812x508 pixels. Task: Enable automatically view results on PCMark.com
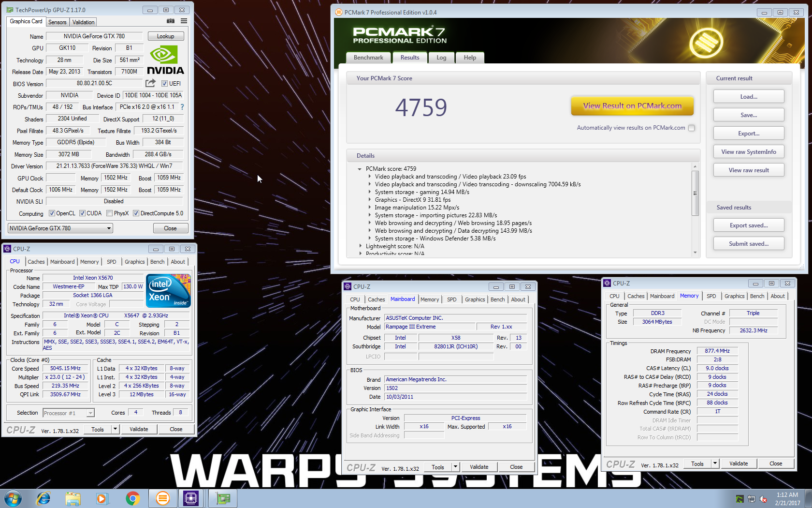coord(692,128)
